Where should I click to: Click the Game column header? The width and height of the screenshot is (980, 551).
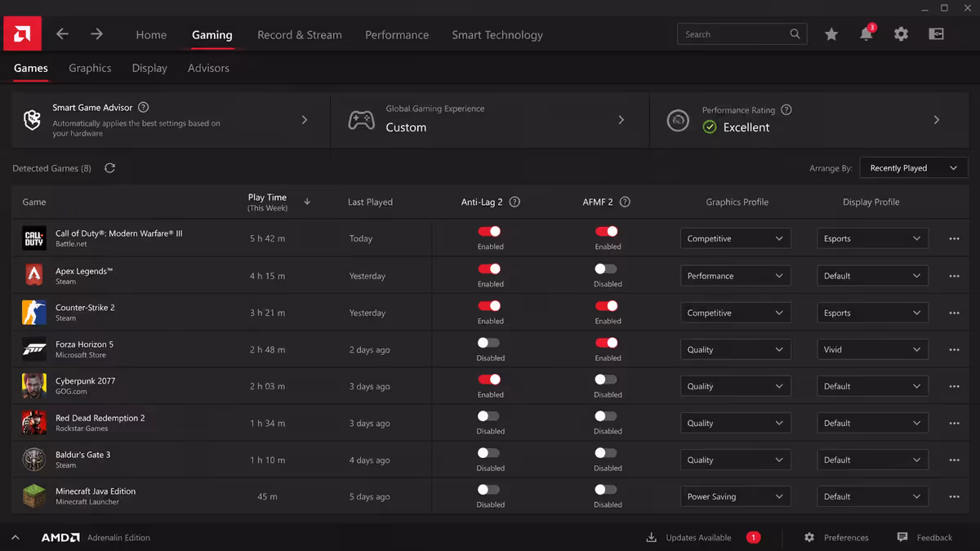tap(34, 202)
